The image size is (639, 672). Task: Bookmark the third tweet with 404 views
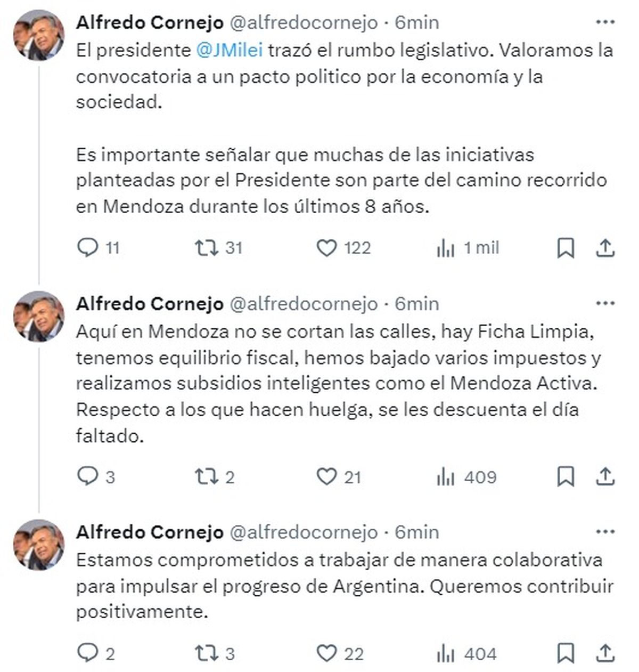[566, 653]
